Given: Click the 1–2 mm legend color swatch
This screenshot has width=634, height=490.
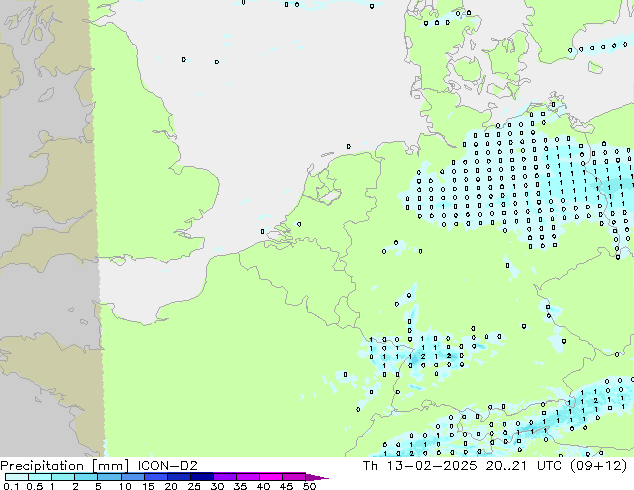Looking at the screenshot, I should click(63, 477).
